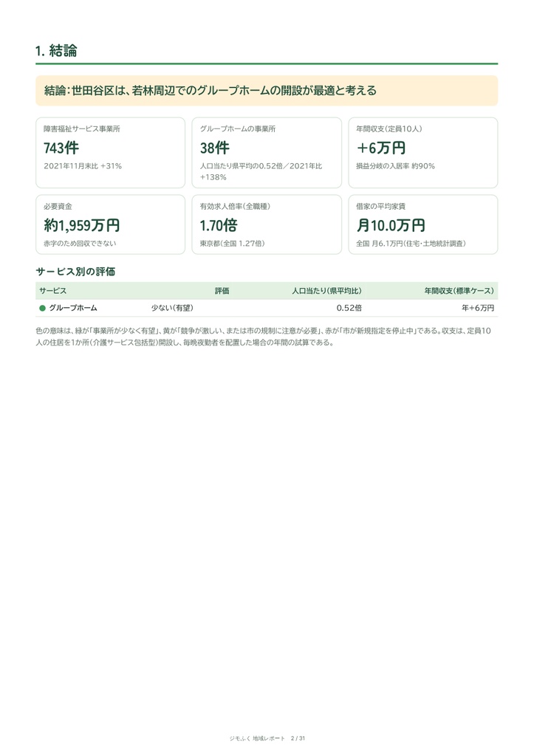Viewport: 534px width, 756px height.
Task: Select the '損益分岐の入居率 約90%' note
Action: (x=395, y=166)
